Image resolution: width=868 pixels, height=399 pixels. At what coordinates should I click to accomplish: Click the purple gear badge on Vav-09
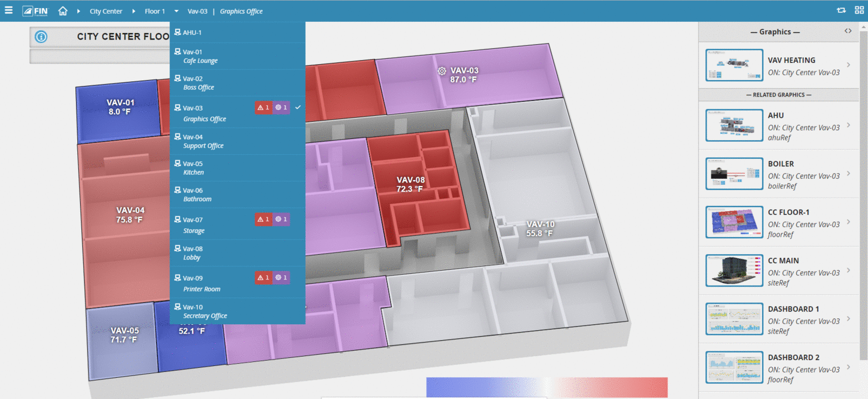pyautogui.click(x=281, y=278)
